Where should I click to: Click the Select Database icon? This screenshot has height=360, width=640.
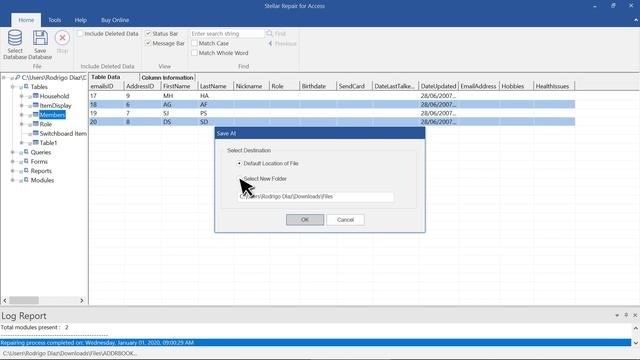[15, 38]
